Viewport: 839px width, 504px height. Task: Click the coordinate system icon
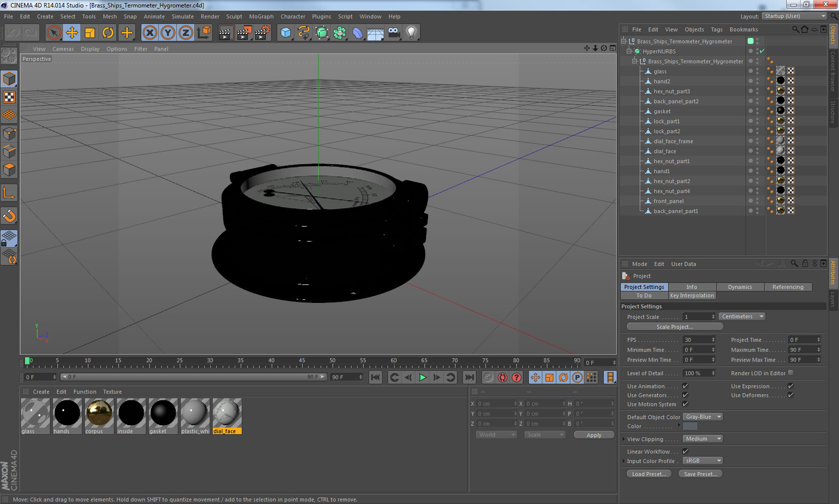[x=204, y=33]
